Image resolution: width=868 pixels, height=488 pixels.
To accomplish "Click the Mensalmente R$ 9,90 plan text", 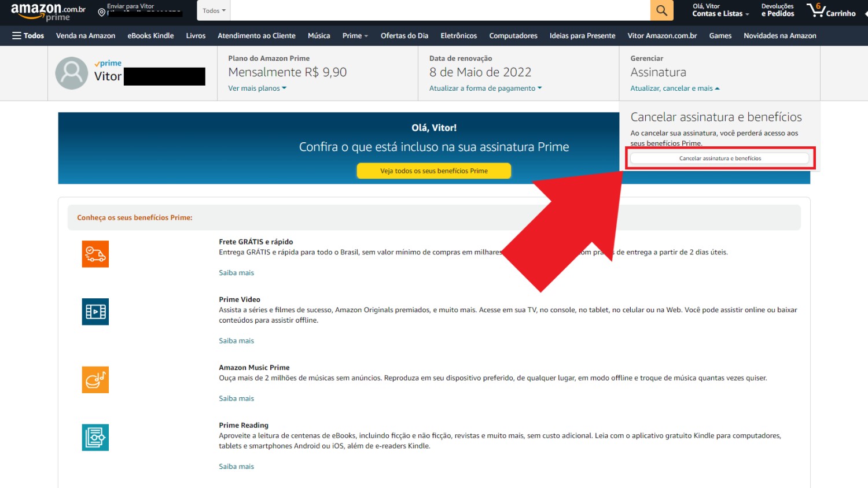I will 288,72.
